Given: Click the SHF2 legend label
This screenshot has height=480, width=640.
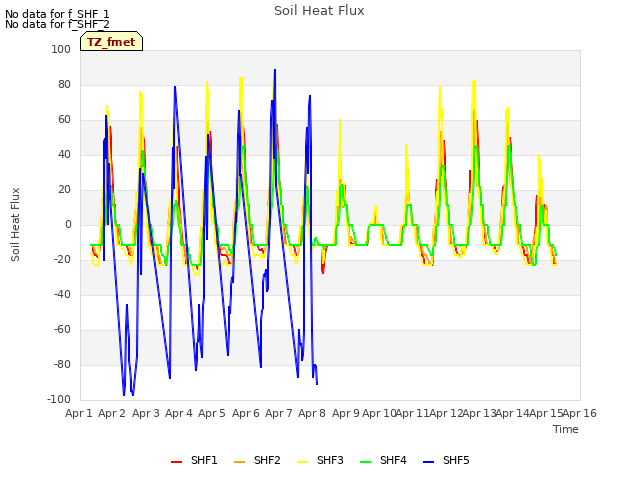Looking at the screenshot, I should (267, 460).
